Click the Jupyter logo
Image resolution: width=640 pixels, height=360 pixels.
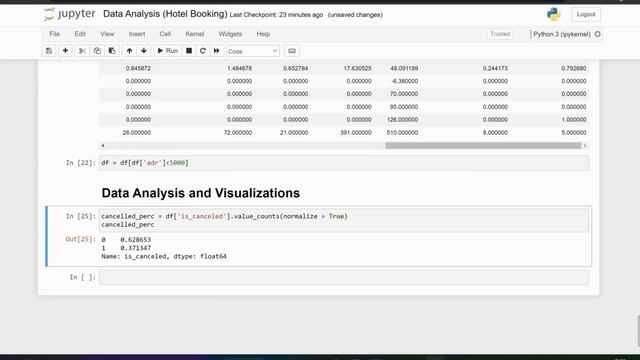(x=69, y=14)
